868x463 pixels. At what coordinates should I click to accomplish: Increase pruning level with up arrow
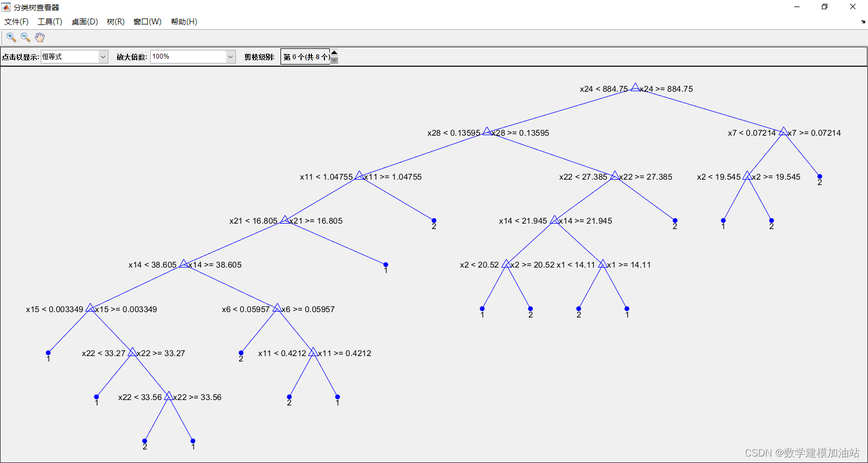[334, 53]
